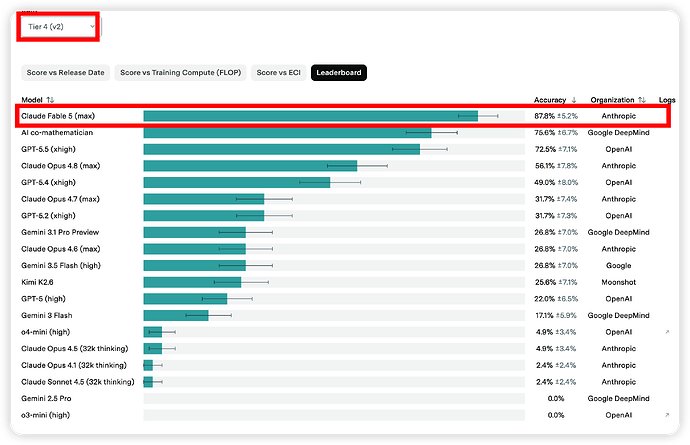Click the Accuracy column header
Image resolution: width=690 pixels, height=445 pixels.
point(550,100)
